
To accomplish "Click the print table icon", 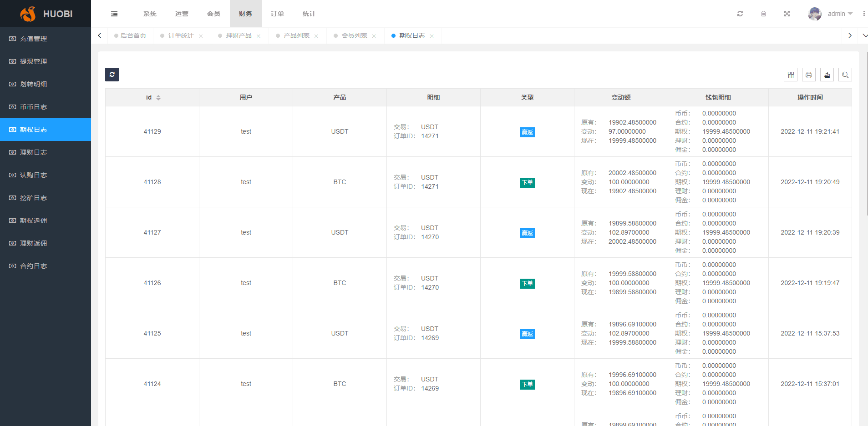I will [809, 75].
